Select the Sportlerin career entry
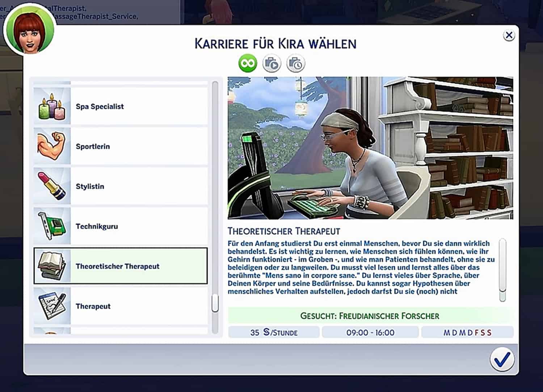Screen dimensions: 543x392 pos(93,146)
